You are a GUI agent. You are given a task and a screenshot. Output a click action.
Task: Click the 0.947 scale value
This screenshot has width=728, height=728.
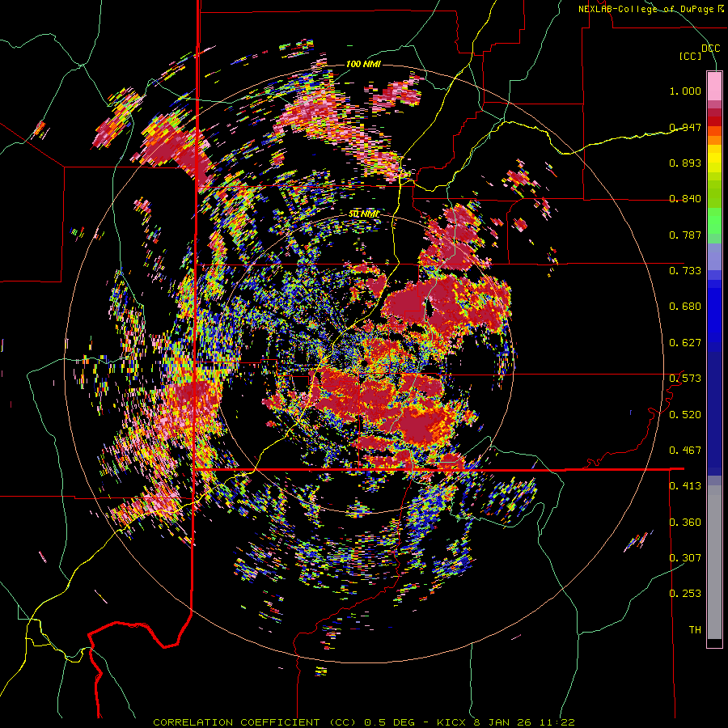tap(685, 127)
